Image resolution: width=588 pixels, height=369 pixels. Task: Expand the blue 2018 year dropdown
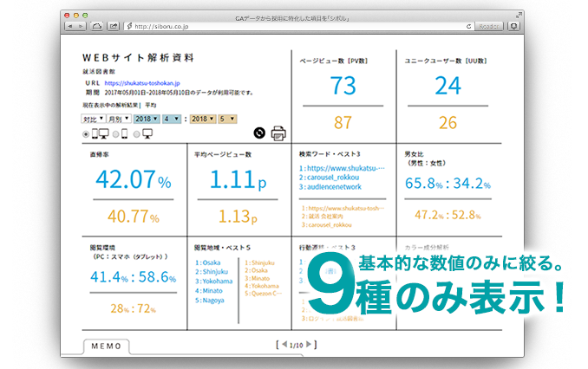145,119
